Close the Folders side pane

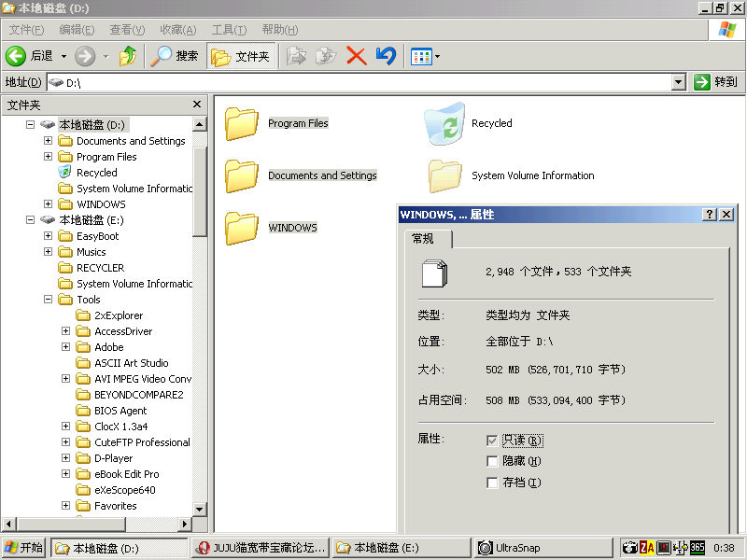[197, 105]
